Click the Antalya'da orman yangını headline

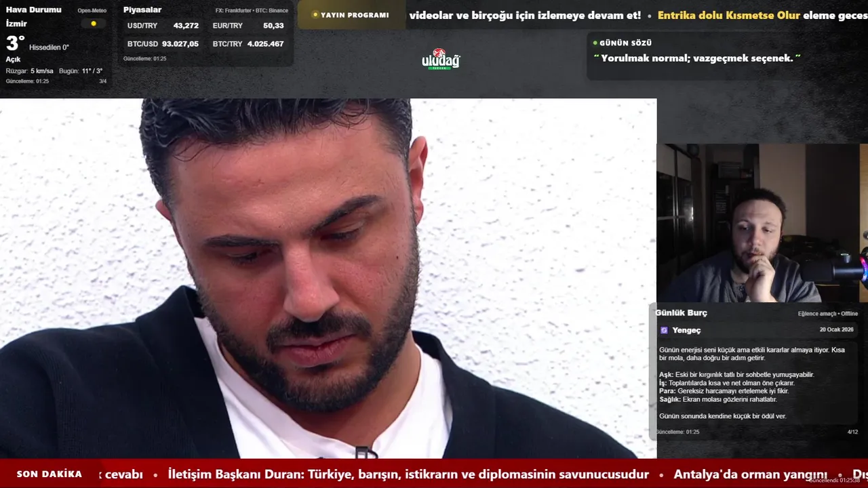[750, 474]
